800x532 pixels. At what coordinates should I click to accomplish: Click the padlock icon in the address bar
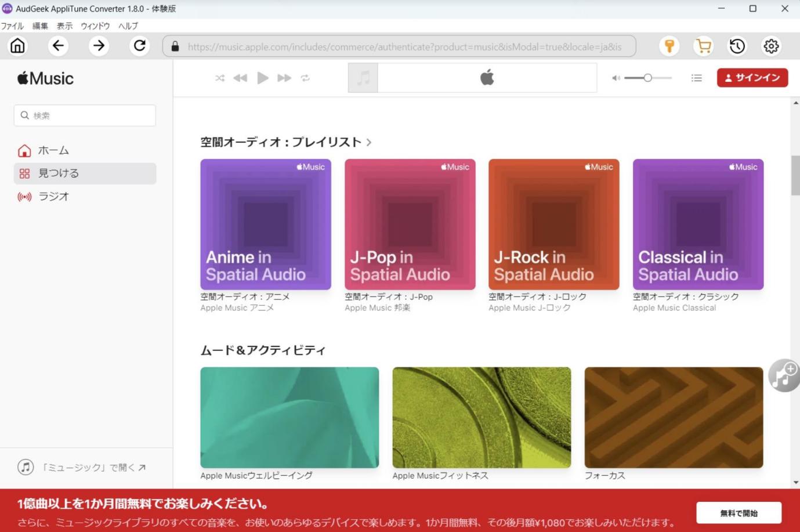[175, 46]
